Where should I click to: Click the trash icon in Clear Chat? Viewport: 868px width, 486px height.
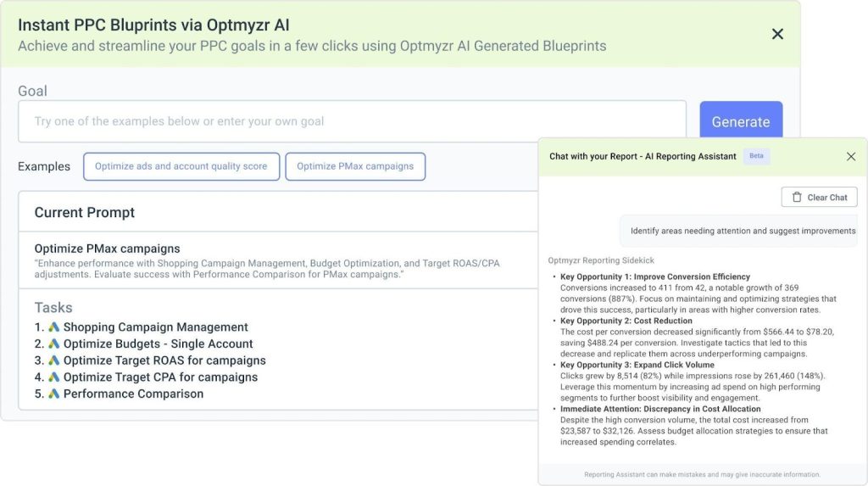coord(797,198)
